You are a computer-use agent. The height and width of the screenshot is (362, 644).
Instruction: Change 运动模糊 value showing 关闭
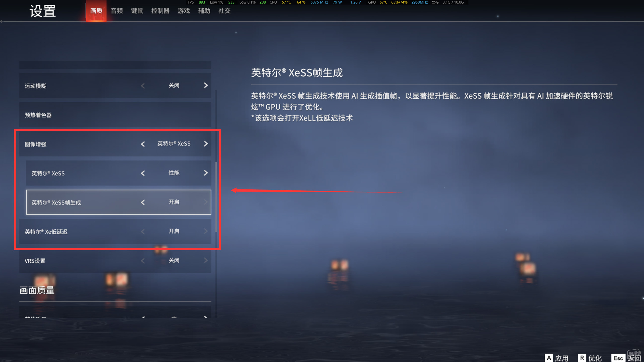click(x=174, y=86)
